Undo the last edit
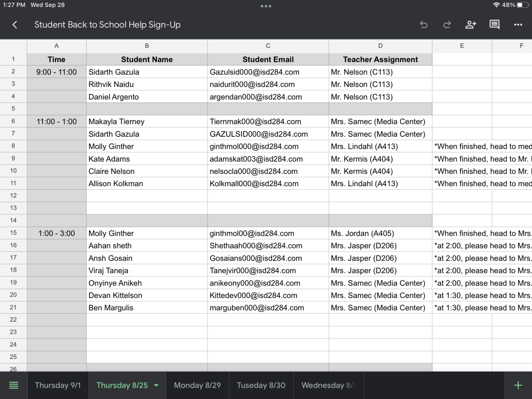The image size is (532, 399). tap(424, 25)
